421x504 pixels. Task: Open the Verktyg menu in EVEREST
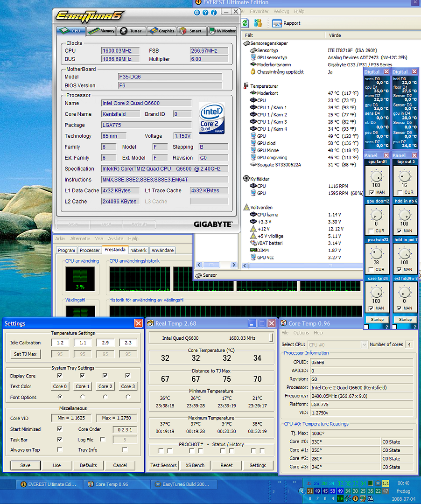point(281,11)
